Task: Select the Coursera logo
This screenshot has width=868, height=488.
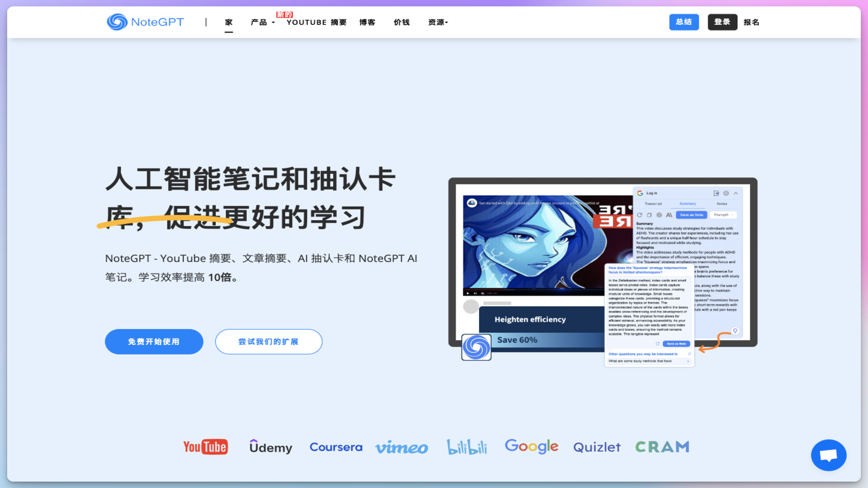Action: [x=336, y=447]
